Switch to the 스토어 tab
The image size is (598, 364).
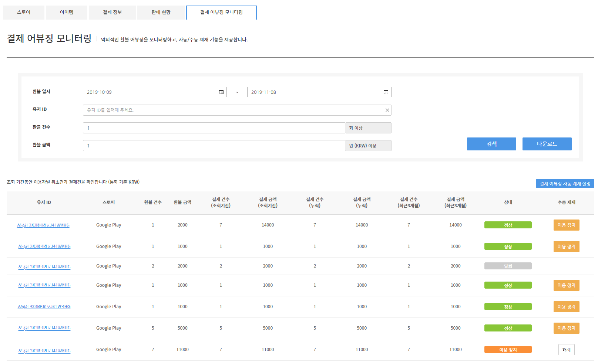coord(24,12)
